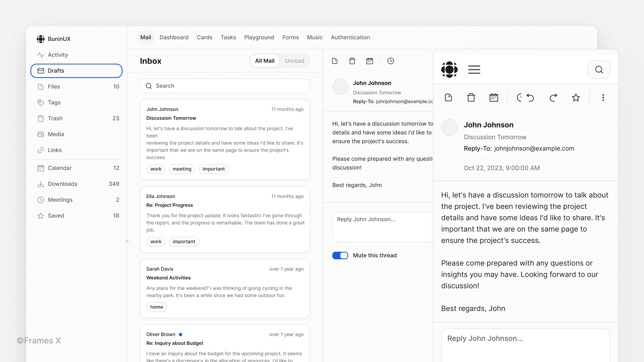Open Ella Johnson's Re: Project Progress email
Viewport: 644px width, 362px height.
coord(225,220)
